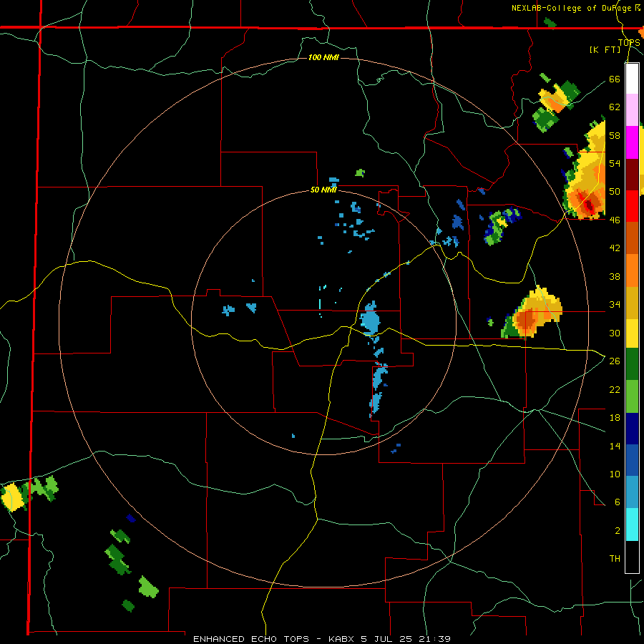This screenshot has height=644, width=644.
Task: Click the 2 legend label
Action: (x=618, y=531)
